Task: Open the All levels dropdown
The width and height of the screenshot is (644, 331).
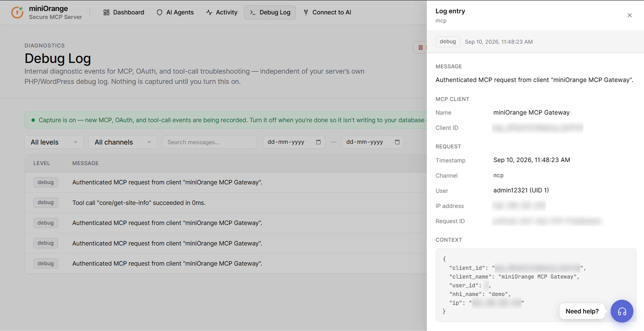Action: point(54,142)
